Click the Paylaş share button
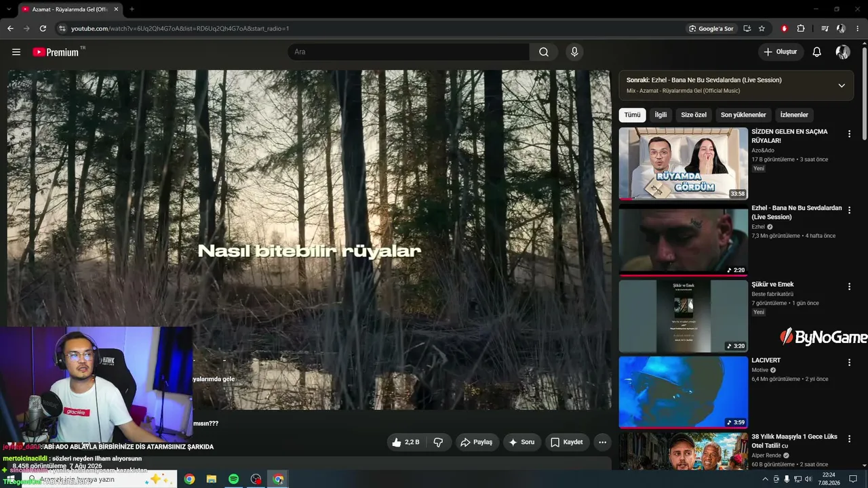This screenshot has height=488, width=868. pos(476,442)
